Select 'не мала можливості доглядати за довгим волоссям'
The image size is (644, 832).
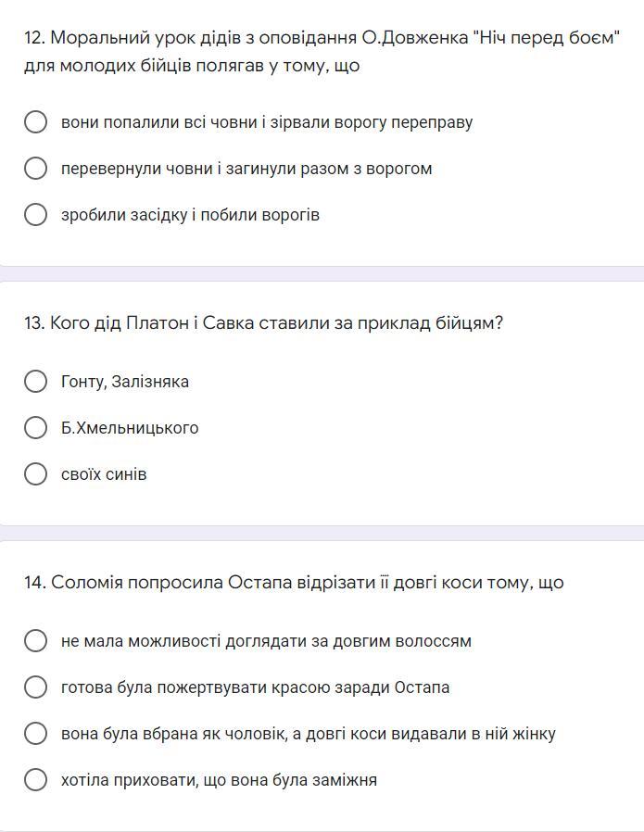(35, 640)
